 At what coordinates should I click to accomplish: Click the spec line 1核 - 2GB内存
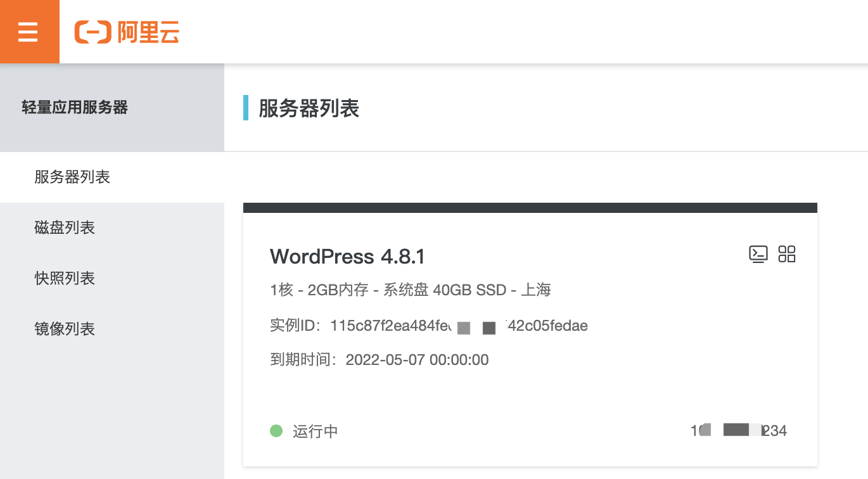(x=411, y=290)
